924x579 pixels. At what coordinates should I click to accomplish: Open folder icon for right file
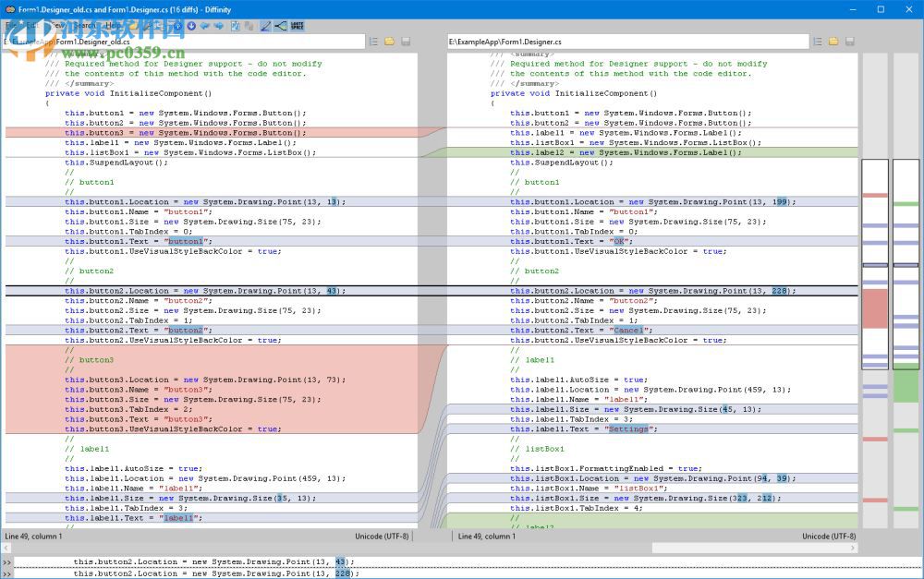833,42
